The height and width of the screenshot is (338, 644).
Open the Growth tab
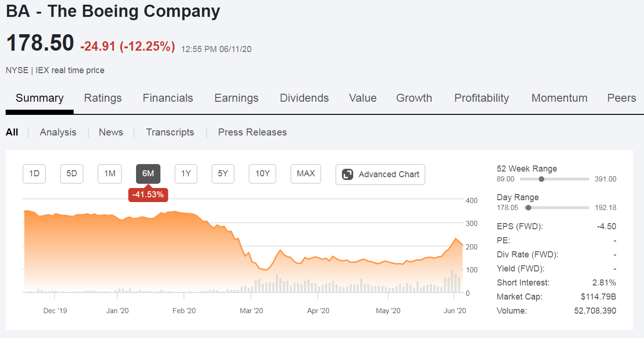click(x=414, y=98)
